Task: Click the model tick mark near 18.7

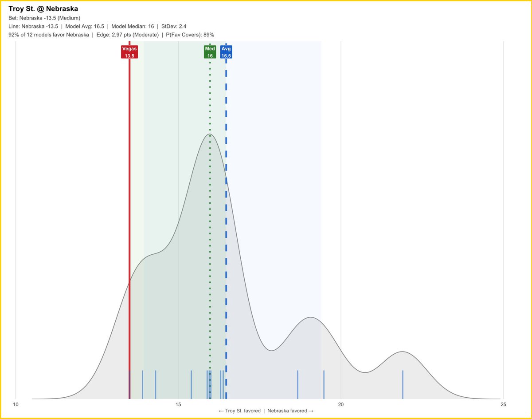Action: pos(297,384)
